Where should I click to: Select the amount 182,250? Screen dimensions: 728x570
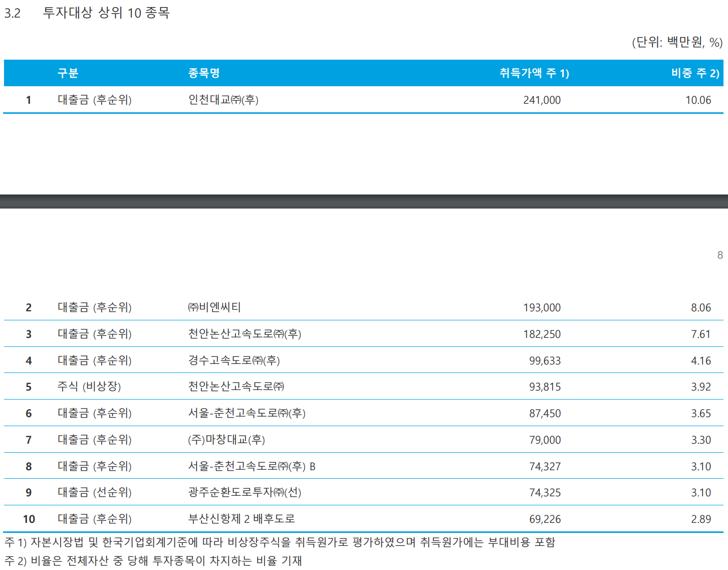542,334
